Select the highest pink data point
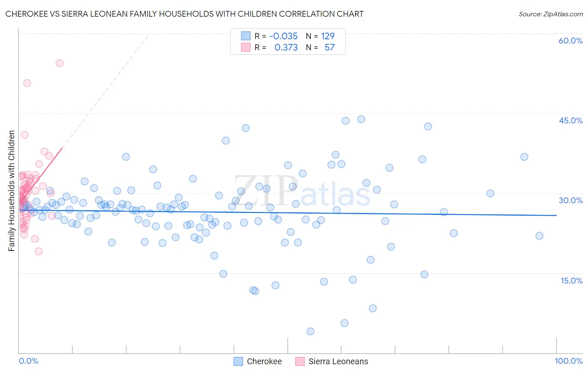The image size is (588, 373). coord(59,63)
